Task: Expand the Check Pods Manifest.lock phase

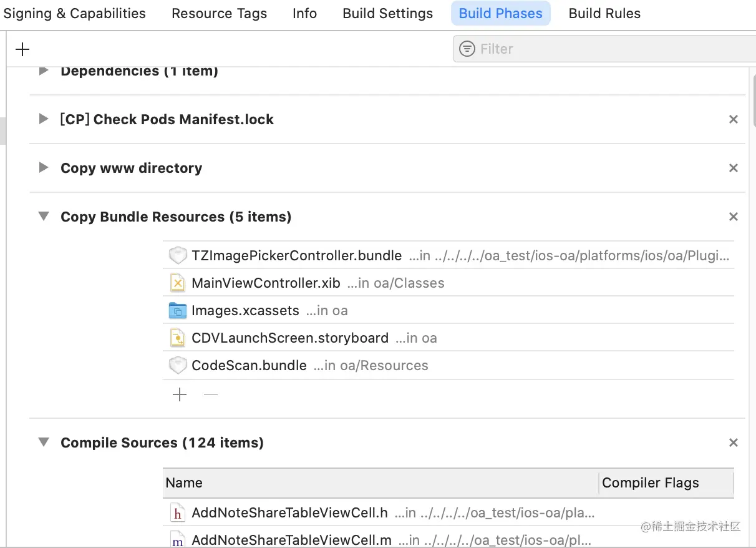Action: pos(43,119)
